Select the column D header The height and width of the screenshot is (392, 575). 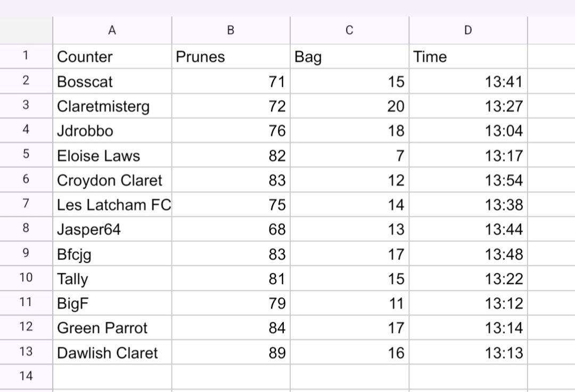click(468, 30)
